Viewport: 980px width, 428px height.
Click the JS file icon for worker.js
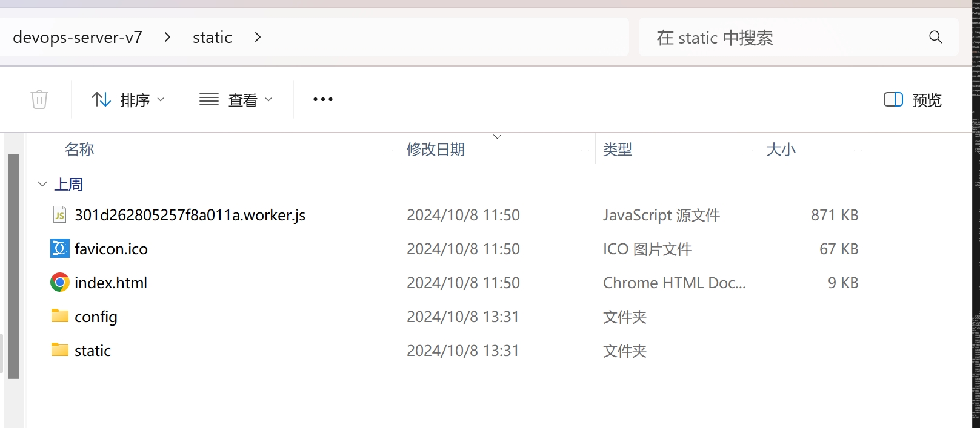click(x=60, y=215)
